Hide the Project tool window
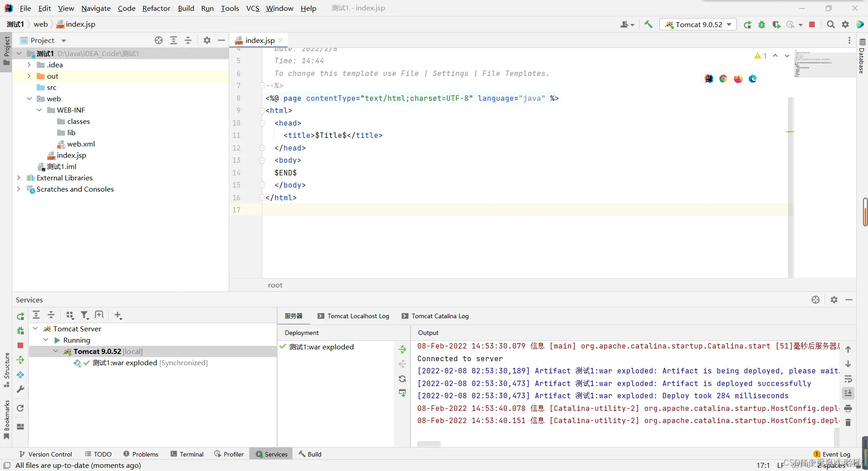This screenshot has width=868, height=471. point(222,40)
